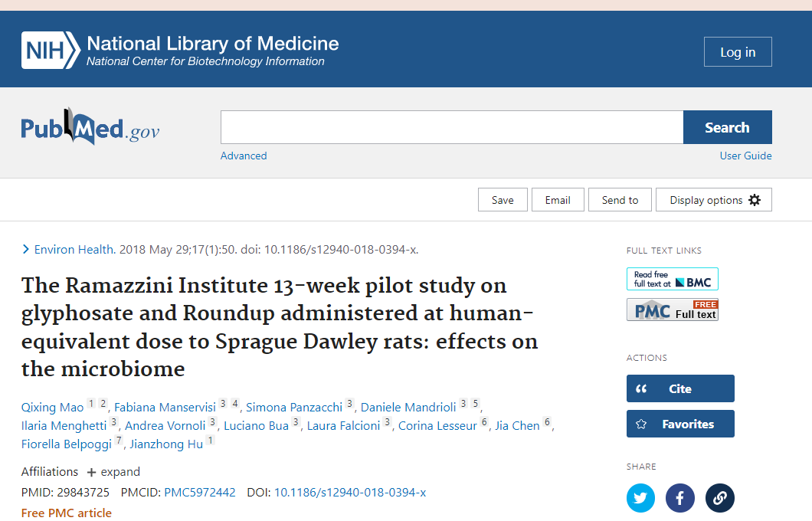Cite this article

[679, 388]
